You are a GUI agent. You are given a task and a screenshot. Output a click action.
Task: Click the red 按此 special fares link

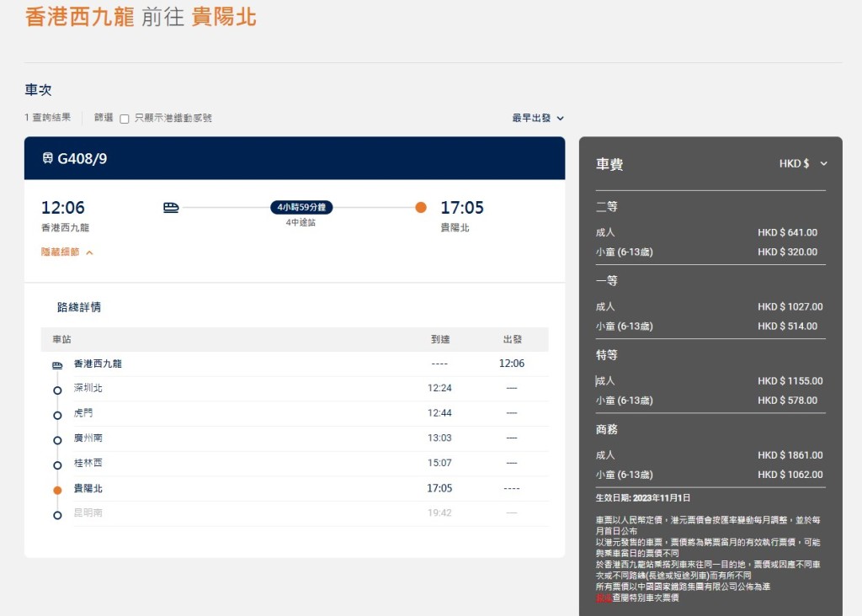[x=603, y=597]
